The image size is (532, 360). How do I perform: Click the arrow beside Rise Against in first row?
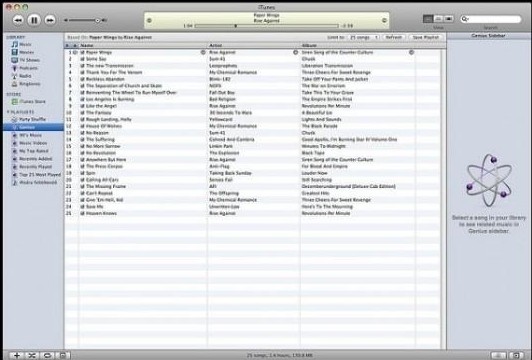coord(296,52)
